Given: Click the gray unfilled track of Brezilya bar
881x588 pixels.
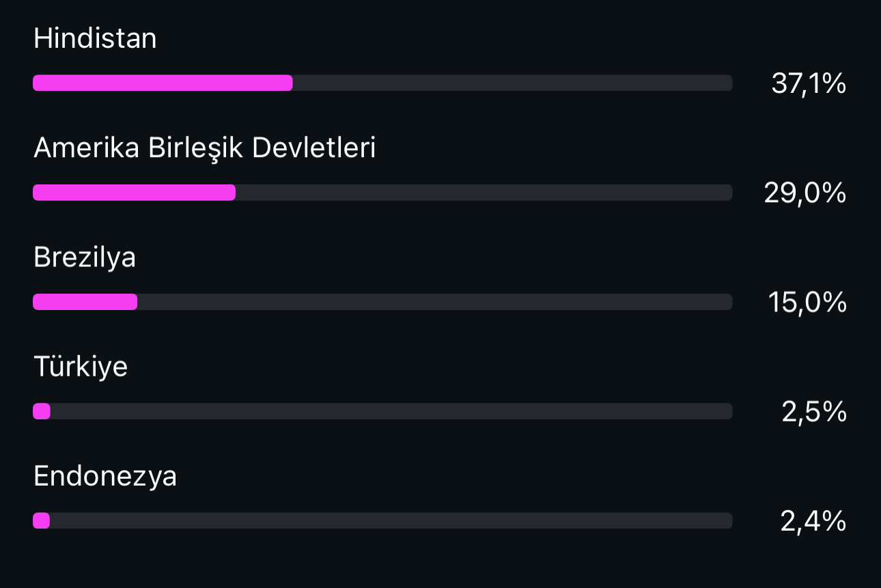Looking at the screenshot, I should coord(435,302).
